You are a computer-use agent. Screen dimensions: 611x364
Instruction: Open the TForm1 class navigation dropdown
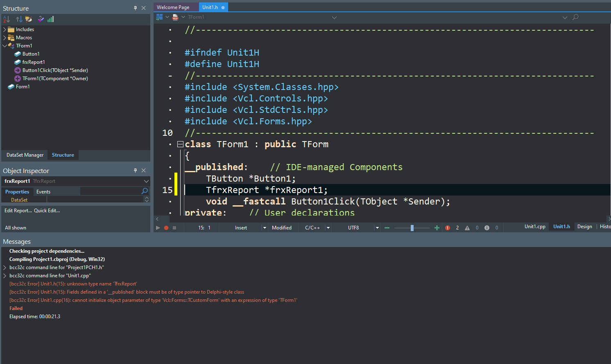[x=334, y=17]
